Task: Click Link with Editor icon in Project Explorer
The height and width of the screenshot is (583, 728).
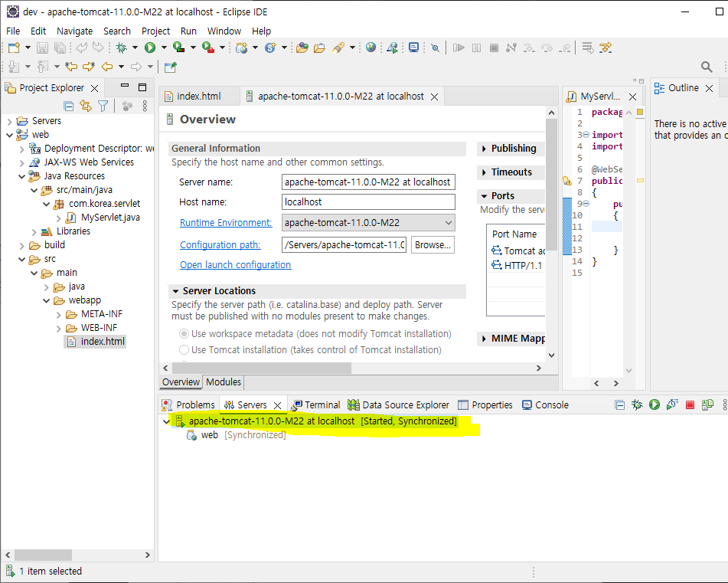Action: pyautogui.click(x=86, y=106)
